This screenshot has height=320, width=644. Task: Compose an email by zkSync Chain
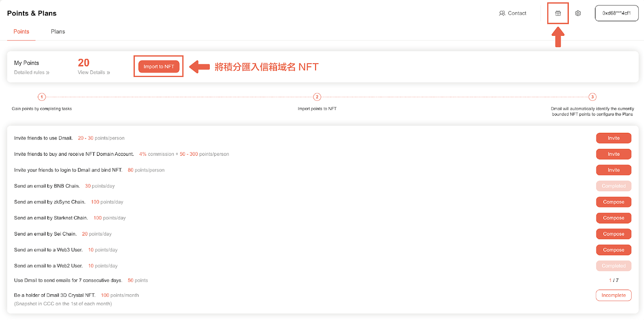(613, 202)
